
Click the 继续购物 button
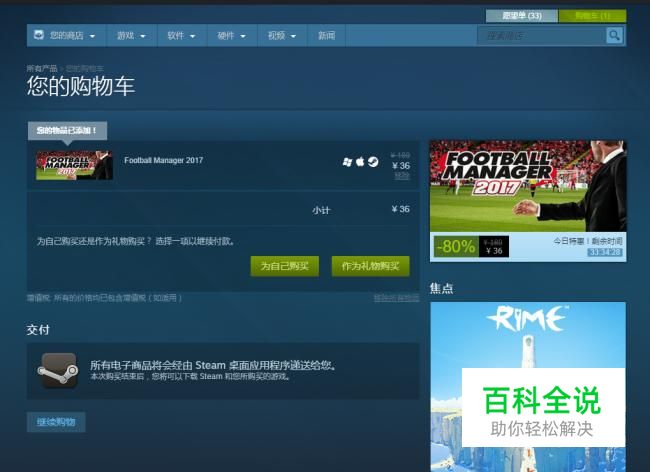[x=56, y=422]
